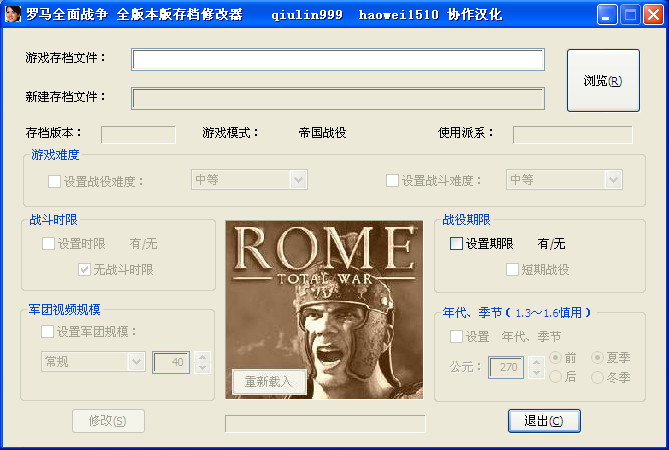Close the save editor window
This screenshot has width=669, height=450.
click(x=653, y=15)
